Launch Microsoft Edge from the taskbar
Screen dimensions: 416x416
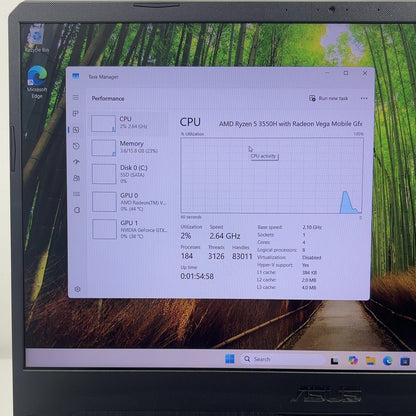[x=388, y=361]
